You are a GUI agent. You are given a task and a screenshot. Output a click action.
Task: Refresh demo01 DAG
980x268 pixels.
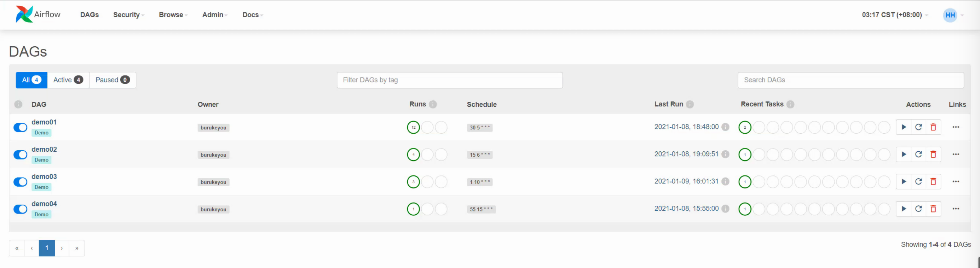click(918, 127)
